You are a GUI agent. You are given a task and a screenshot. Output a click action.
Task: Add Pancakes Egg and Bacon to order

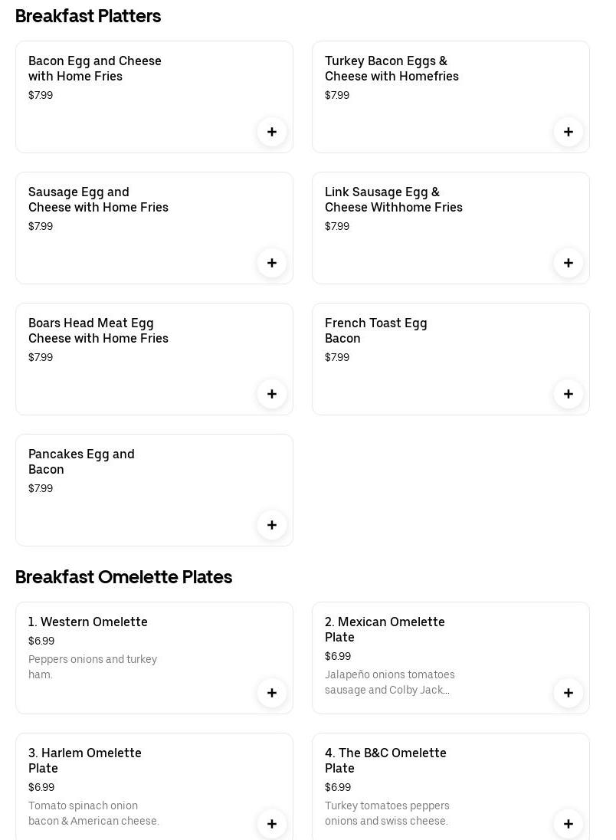pyautogui.click(x=272, y=525)
